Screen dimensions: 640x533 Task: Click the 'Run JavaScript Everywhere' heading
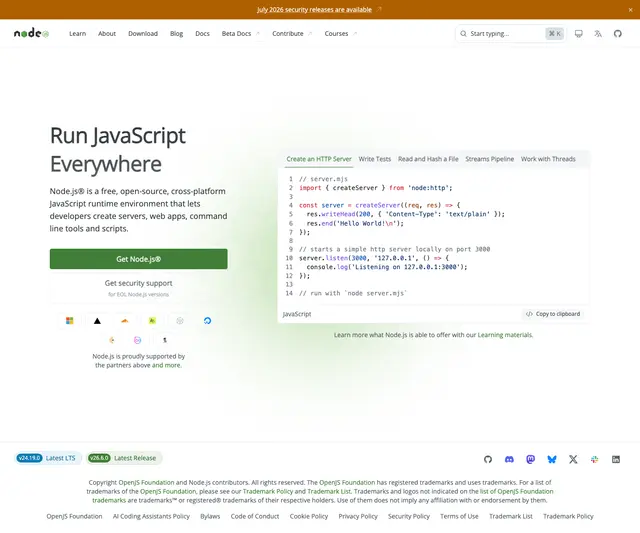pyautogui.click(x=118, y=150)
